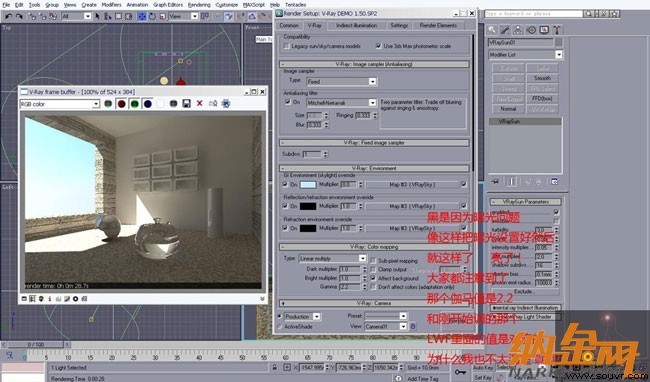
Task: Activate the Select and Move tool
Action: pos(142,16)
